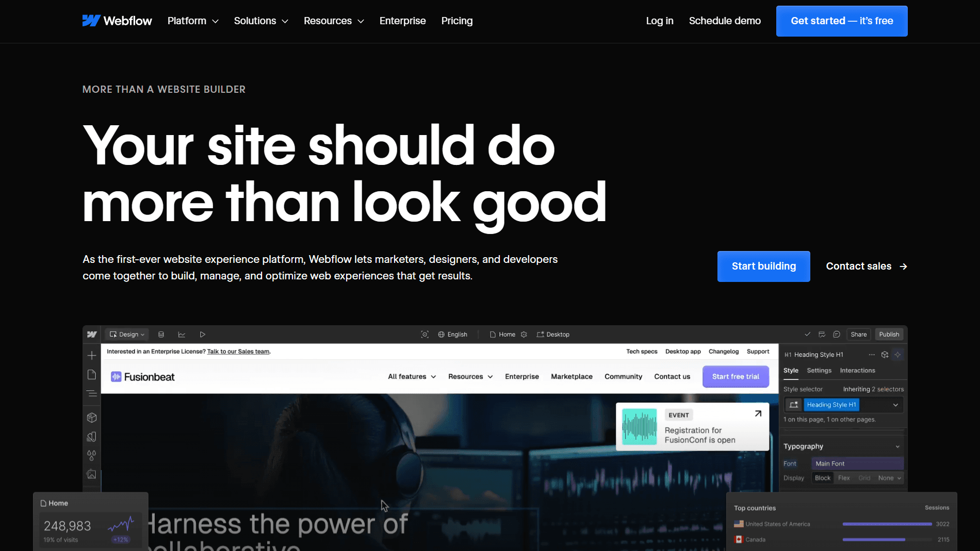Select the Desktop breakpoint

pos(553,335)
